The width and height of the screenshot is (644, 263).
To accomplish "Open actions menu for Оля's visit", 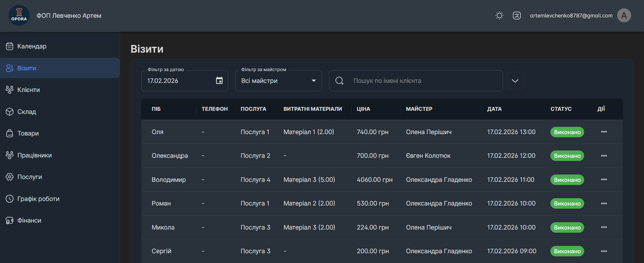I will (x=604, y=132).
